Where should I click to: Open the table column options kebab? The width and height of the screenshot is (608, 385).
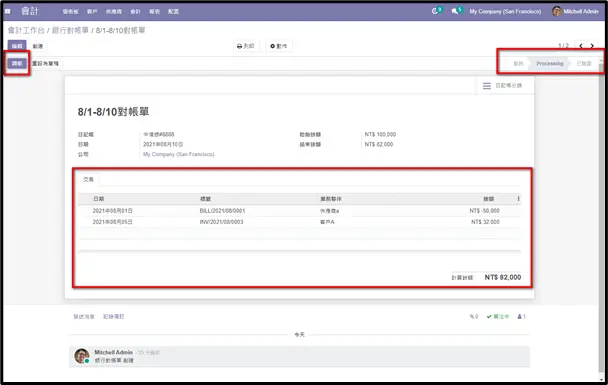(x=518, y=199)
